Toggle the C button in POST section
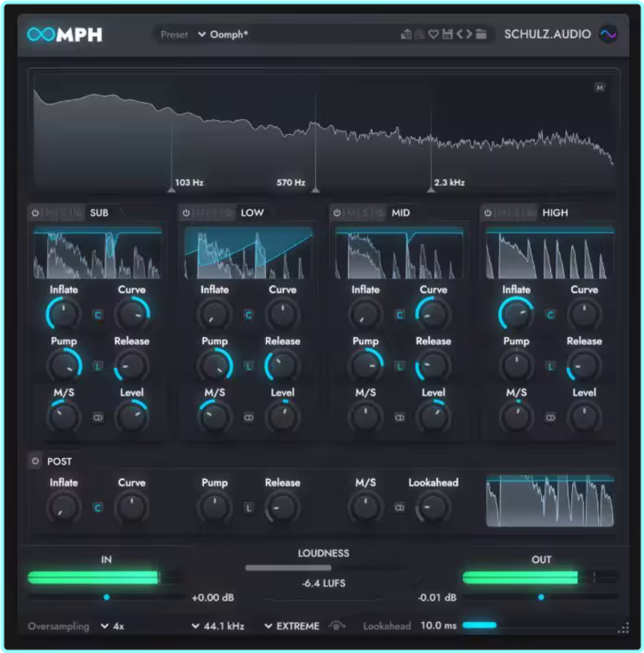This screenshot has width=644, height=653. coord(98,508)
